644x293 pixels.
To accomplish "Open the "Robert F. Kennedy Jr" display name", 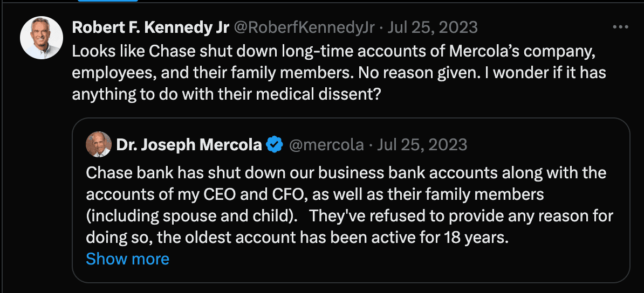I will (x=150, y=27).
